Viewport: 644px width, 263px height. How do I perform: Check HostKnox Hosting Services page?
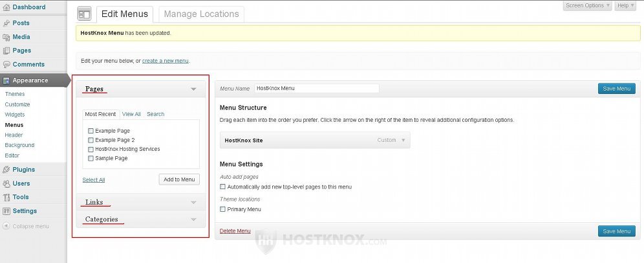[x=91, y=149]
